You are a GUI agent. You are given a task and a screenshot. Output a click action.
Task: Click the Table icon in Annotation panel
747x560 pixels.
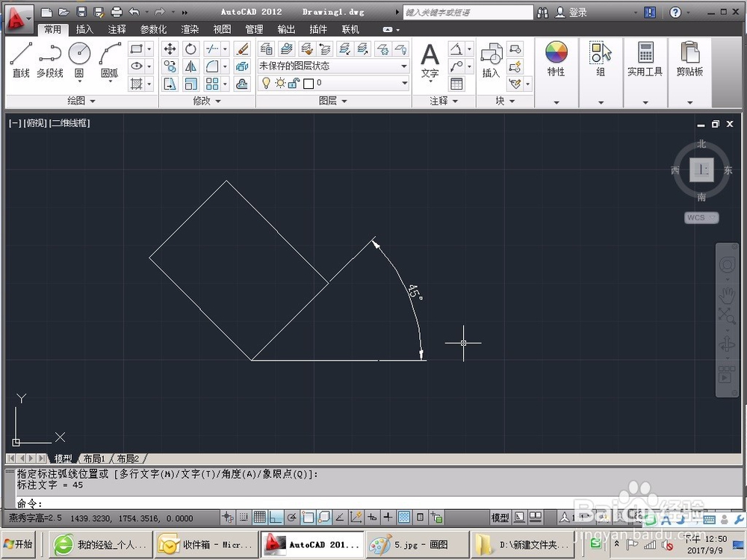456,84
